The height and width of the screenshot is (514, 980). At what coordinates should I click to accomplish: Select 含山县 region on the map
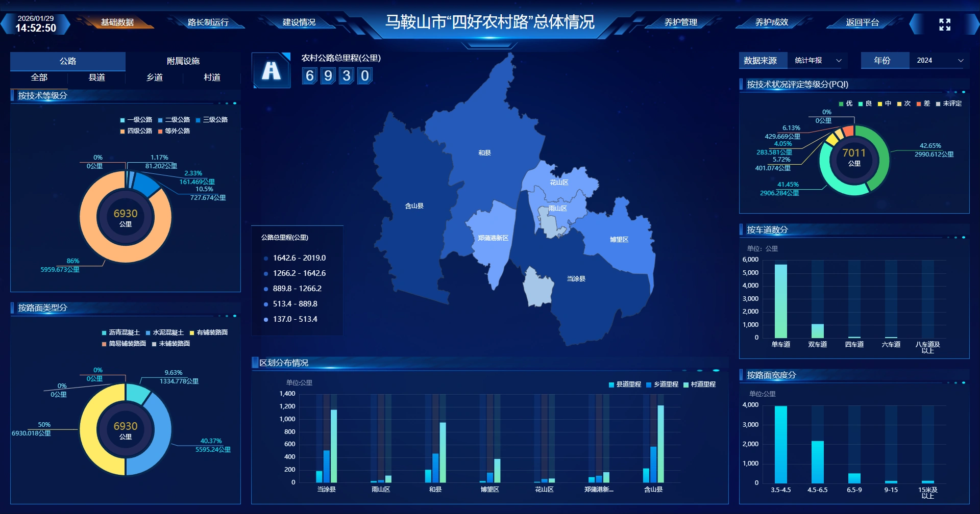click(413, 206)
